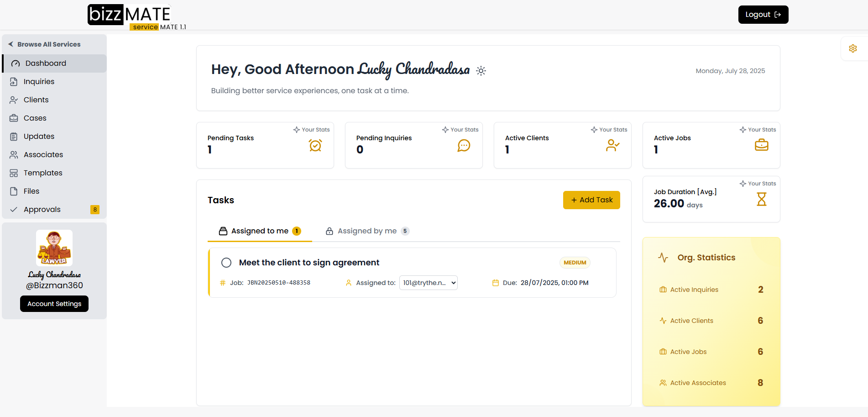Open Account Settings
This screenshot has width=868, height=417.
click(x=54, y=304)
